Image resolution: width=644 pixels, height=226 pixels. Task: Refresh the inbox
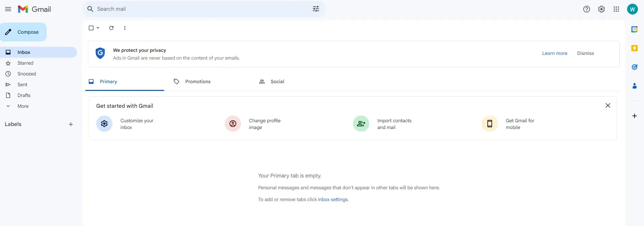pos(111,28)
